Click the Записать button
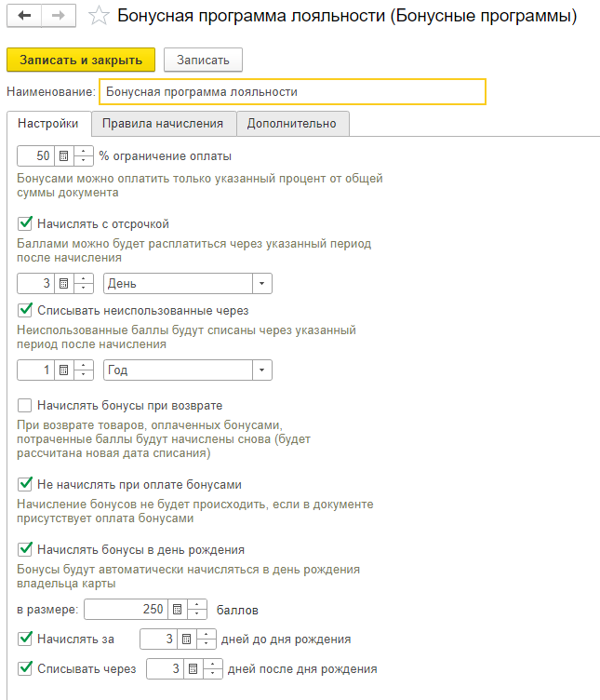 (203, 60)
